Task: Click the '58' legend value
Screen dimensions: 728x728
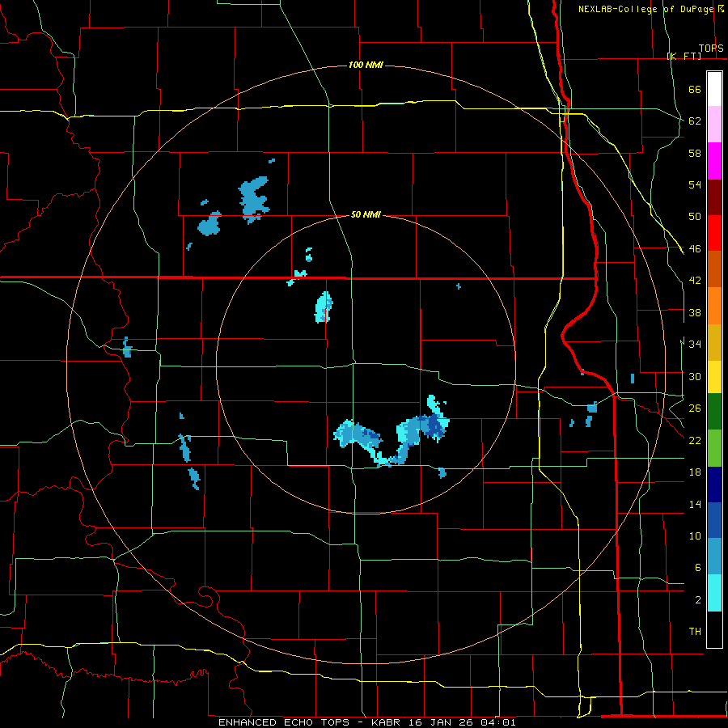Action: click(x=695, y=153)
